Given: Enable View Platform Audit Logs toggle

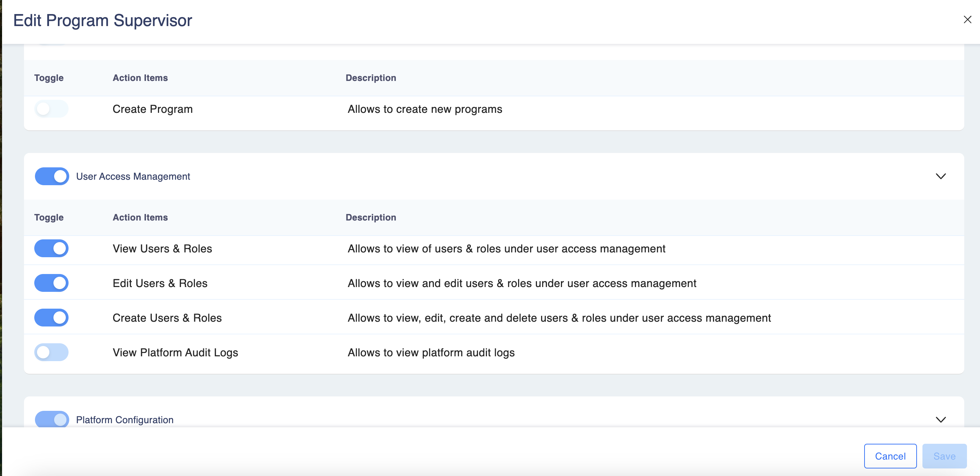Looking at the screenshot, I should click(51, 352).
